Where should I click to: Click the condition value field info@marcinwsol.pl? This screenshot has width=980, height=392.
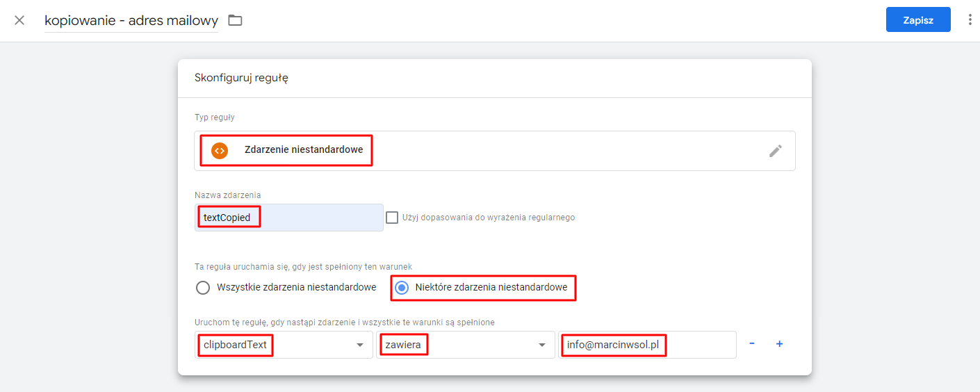pos(647,345)
